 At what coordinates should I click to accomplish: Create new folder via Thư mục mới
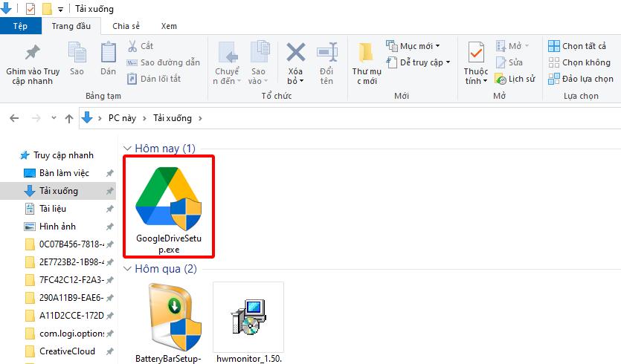click(367, 63)
